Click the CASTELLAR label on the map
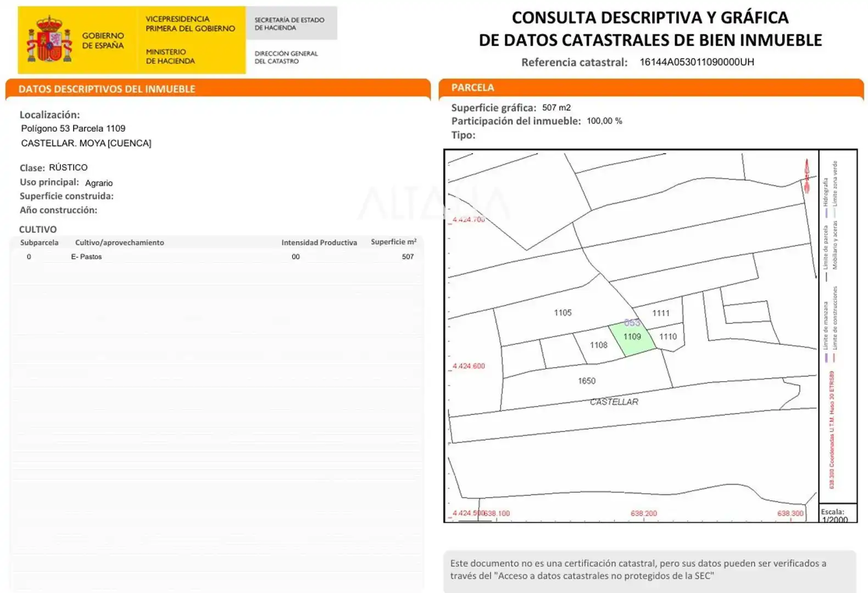 coord(614,402)
